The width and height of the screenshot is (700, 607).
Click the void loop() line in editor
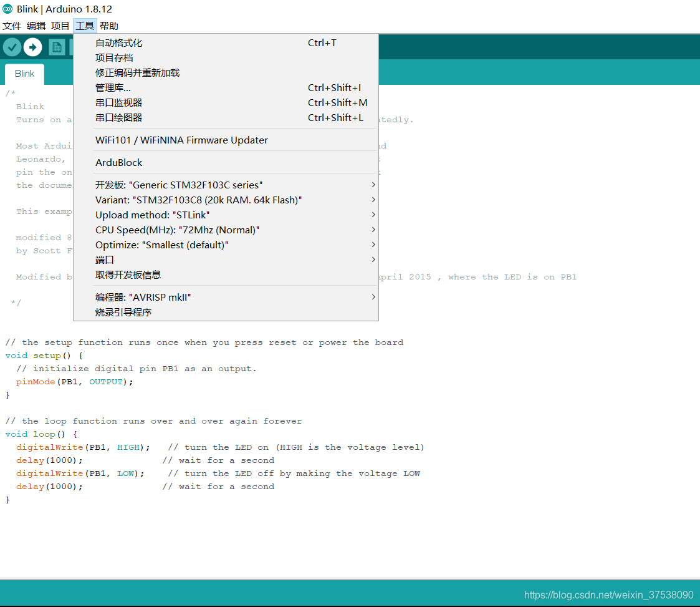click(41, 434)
